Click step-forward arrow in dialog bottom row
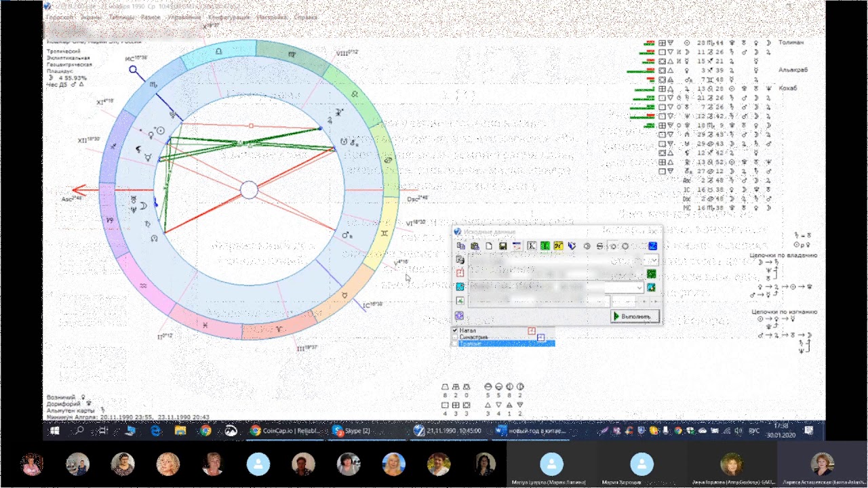 (x=656, y=302)
